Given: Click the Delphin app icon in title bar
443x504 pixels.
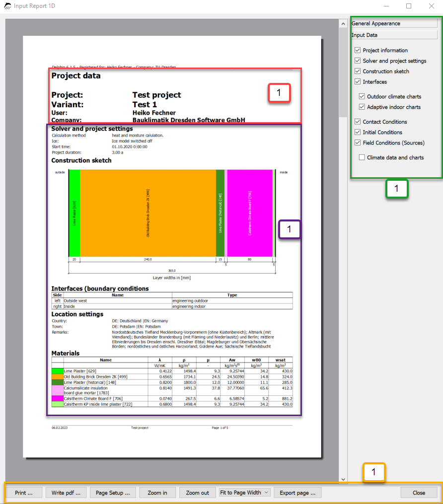Looking at the screenshot, I should pyautogui.click(x=7, y=6).
